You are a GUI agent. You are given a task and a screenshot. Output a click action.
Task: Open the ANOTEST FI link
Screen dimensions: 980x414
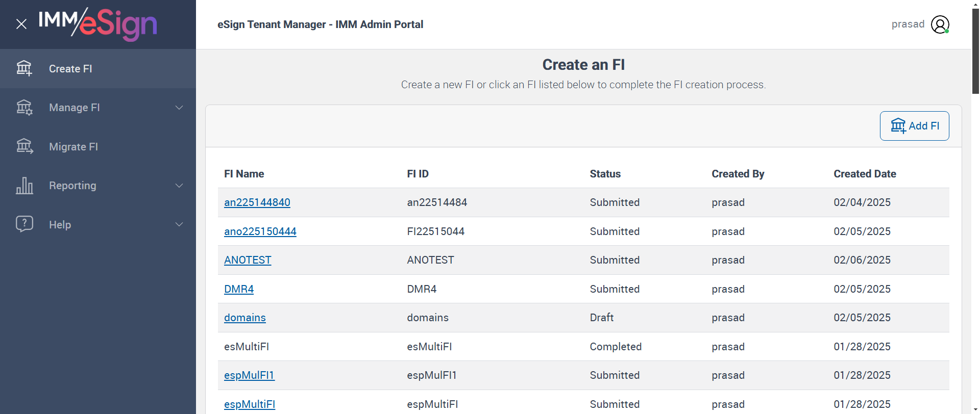pos(248,260)
